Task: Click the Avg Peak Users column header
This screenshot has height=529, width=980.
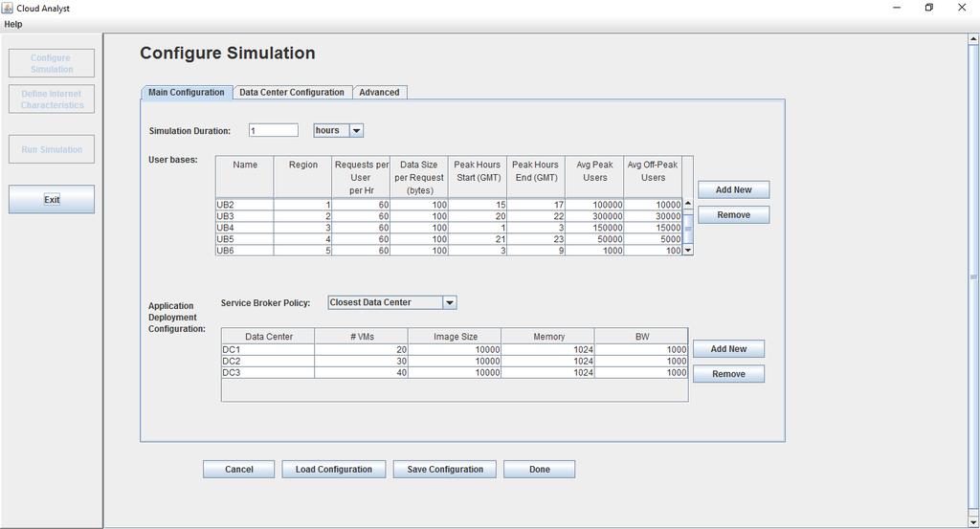Action: click(594, 177)
